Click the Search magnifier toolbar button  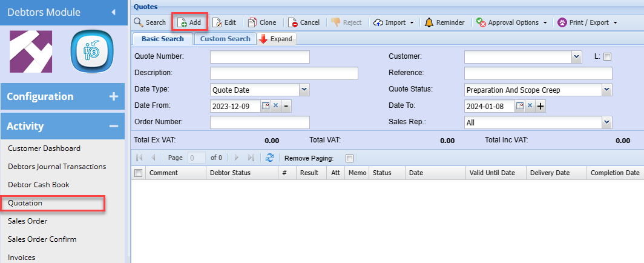point(149,22)
